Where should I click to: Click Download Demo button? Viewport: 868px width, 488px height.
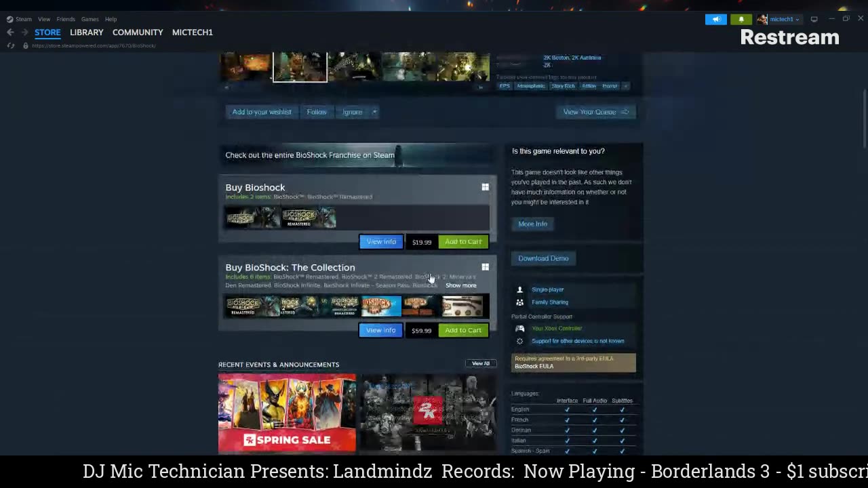[x=543, y=258]
